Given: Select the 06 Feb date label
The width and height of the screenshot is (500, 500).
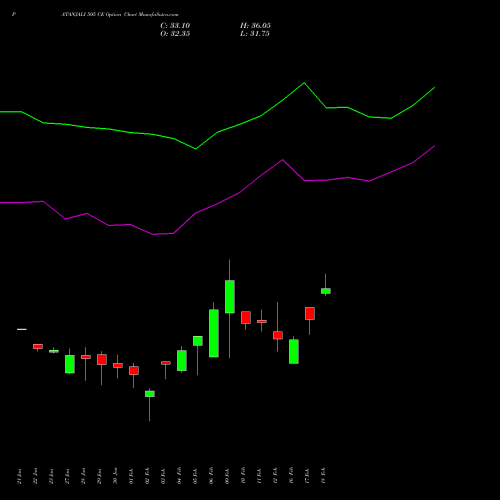Looking at the screenshot, I should [211, 476].
